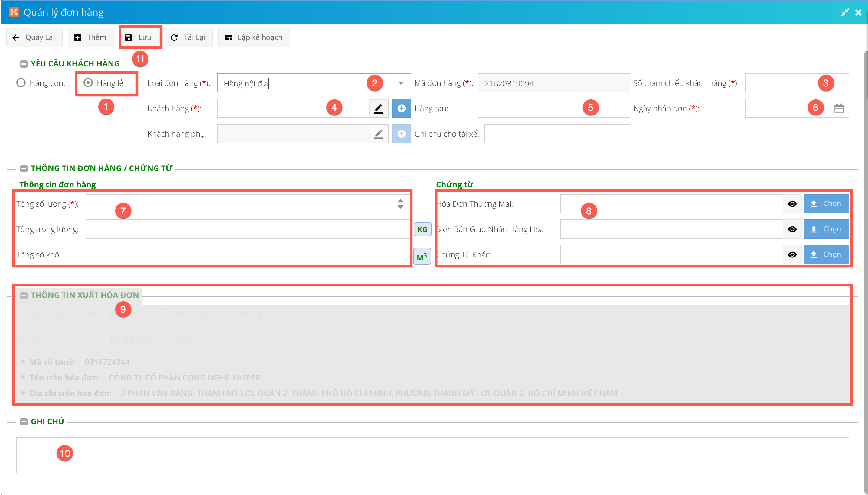Click the pencil edit icon beside Khách hàng

378,108
